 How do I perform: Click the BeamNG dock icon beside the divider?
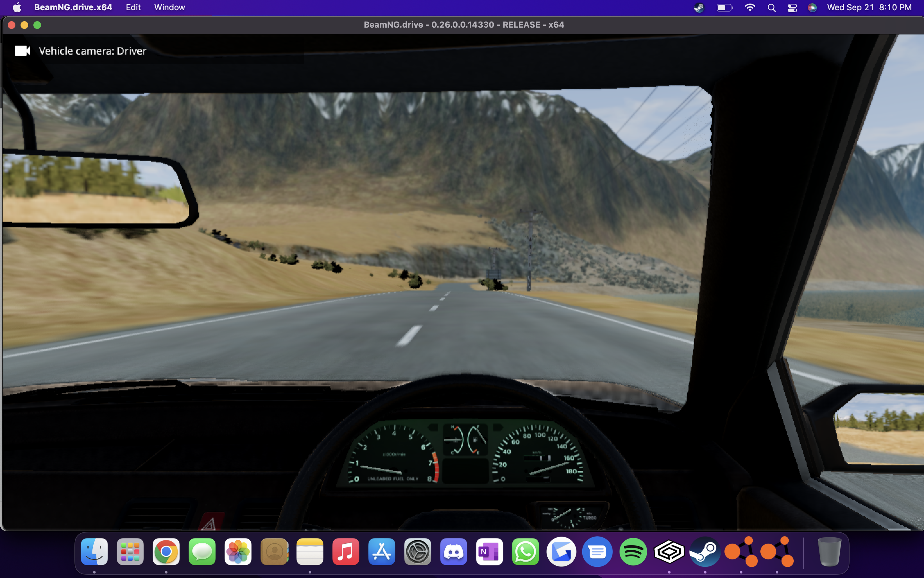point(777,552)
